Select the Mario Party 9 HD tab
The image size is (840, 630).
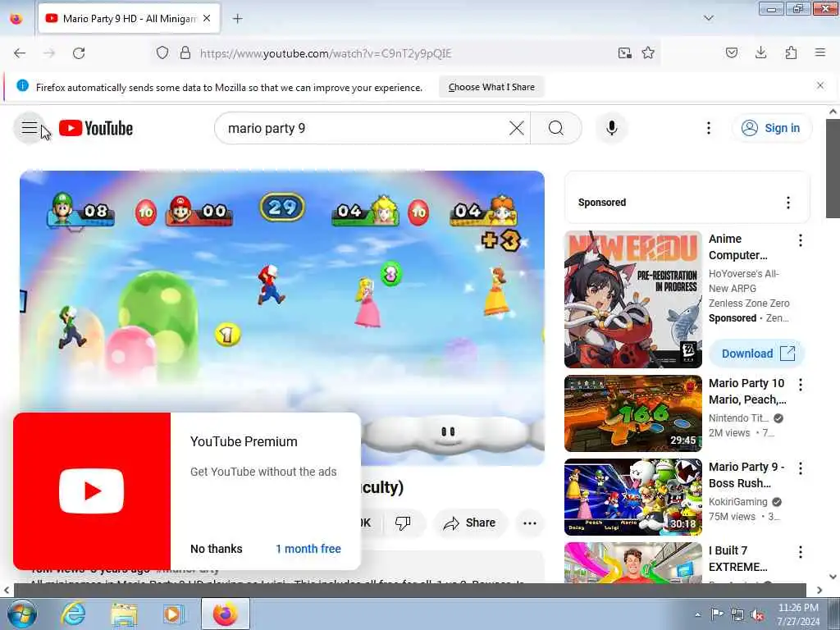(129, 19)
